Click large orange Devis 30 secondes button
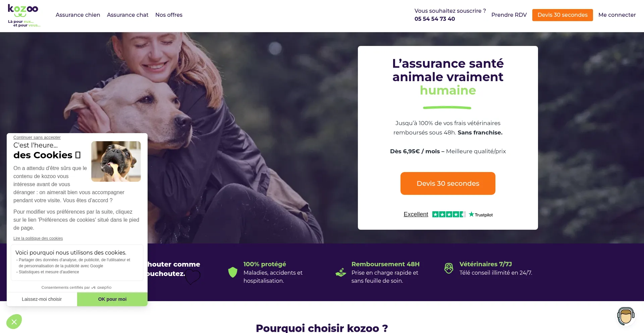 (x=448, y=183)
